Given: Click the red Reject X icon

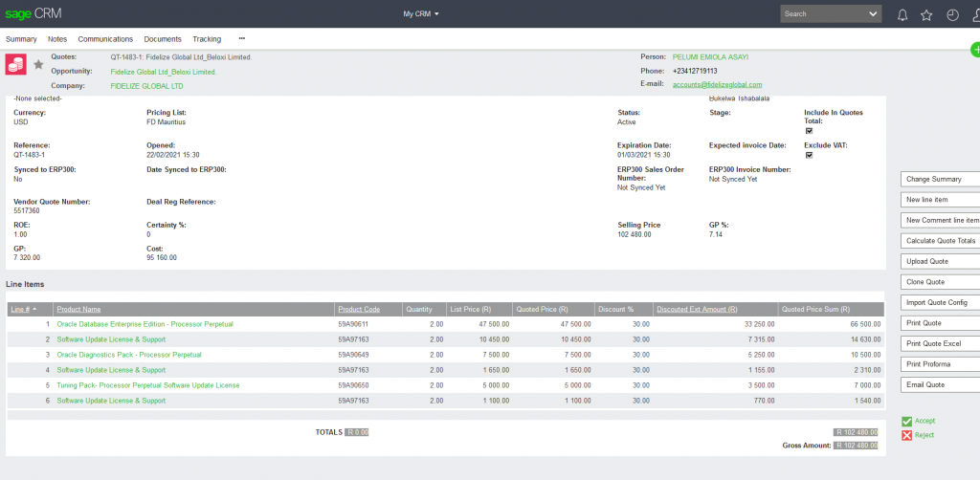Looking at the screenshot, I should click(x=906, y=435).
